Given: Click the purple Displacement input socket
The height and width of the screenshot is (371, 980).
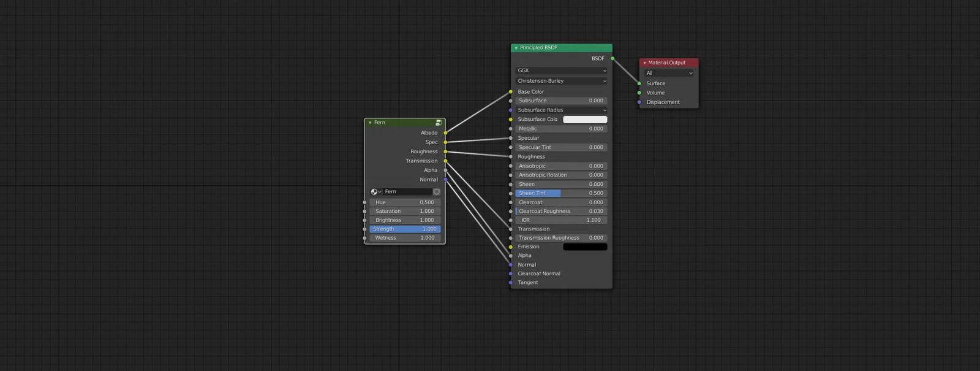Looking at the screenshot, I should 639,102.
